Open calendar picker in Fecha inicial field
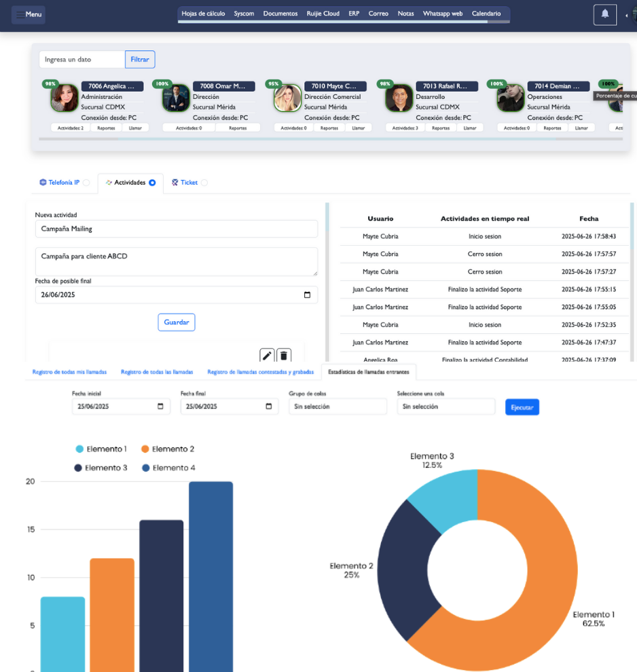637x672 pixels. (x=160, y=407)
